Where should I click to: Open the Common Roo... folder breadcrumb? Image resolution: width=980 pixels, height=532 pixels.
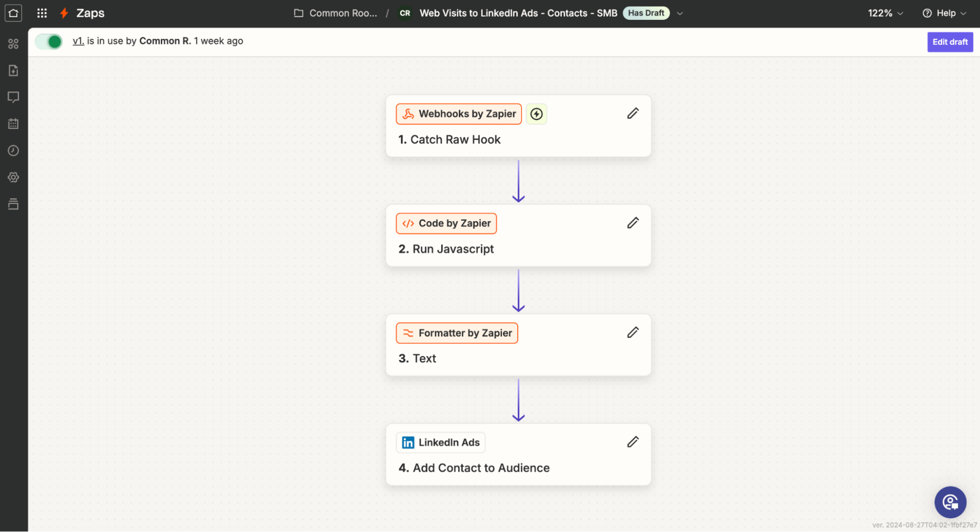click(335, 13)
